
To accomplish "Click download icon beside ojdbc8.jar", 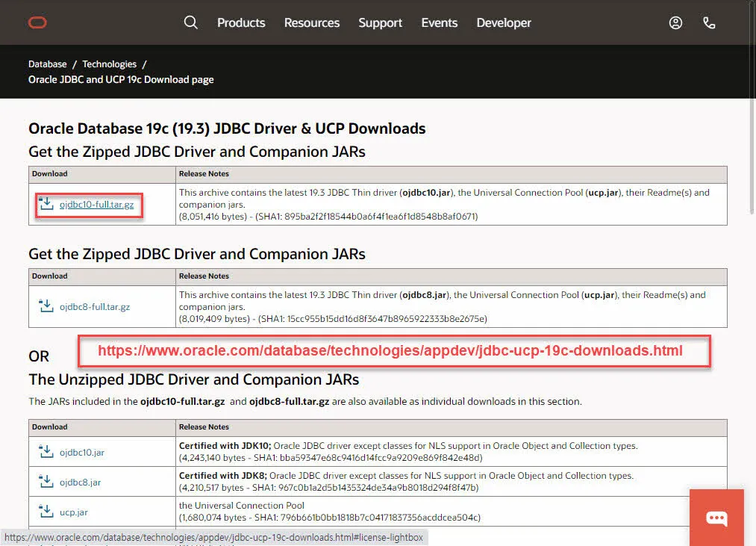I will coord(46,482).
